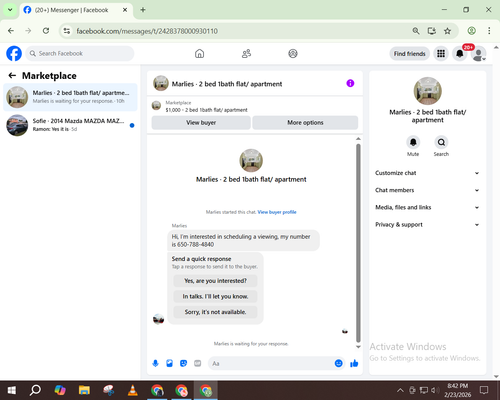
Task: Send quick reply 'Yes, are you interested?'
Action: click(215, 281)
